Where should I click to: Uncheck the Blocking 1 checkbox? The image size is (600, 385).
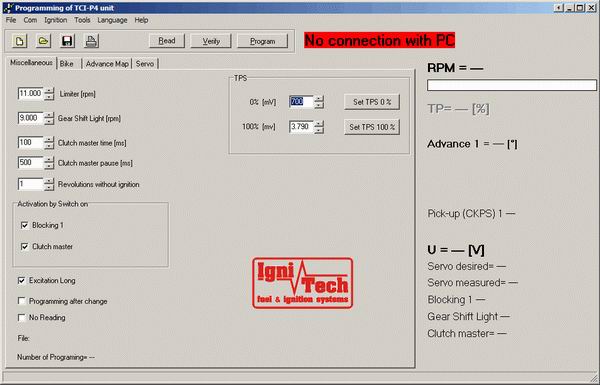[x=25, y=225]
